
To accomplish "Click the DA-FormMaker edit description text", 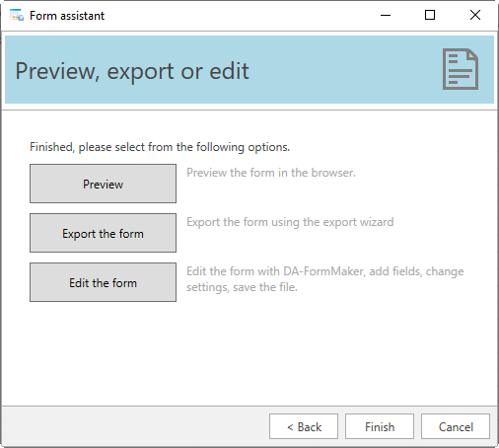I will click(324, 279).
